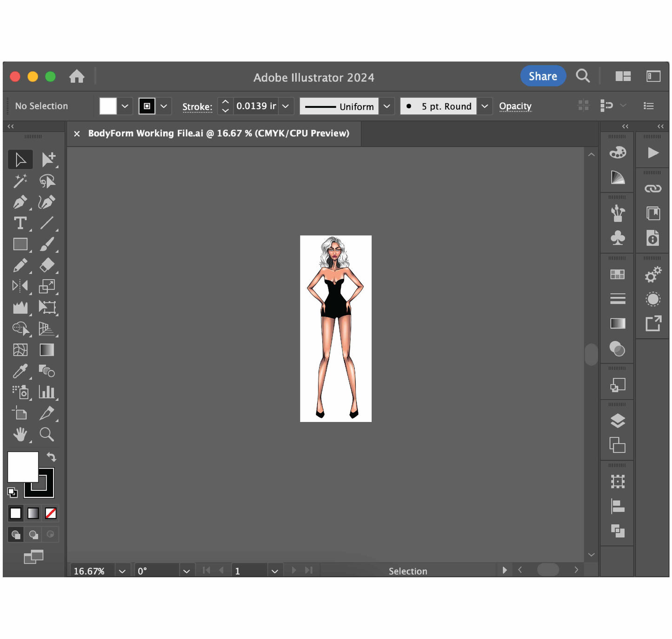Click the white Fill color swatch

click(23, 467)
